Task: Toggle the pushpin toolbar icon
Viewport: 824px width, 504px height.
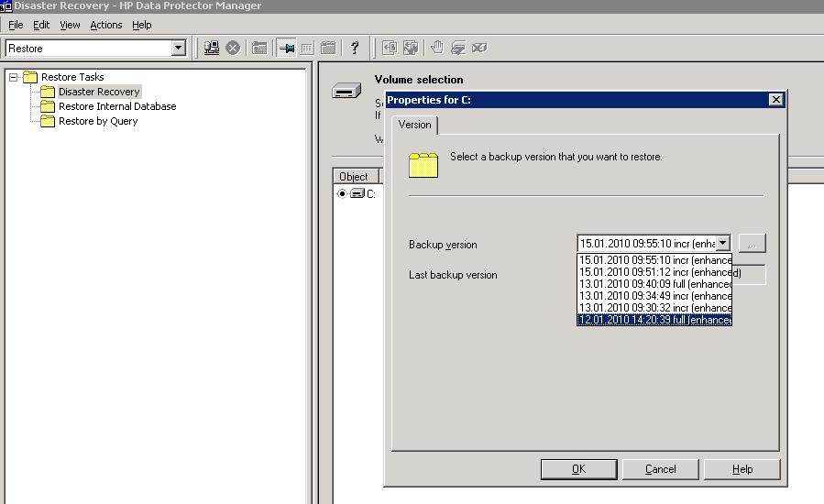Action: [287, 49]
